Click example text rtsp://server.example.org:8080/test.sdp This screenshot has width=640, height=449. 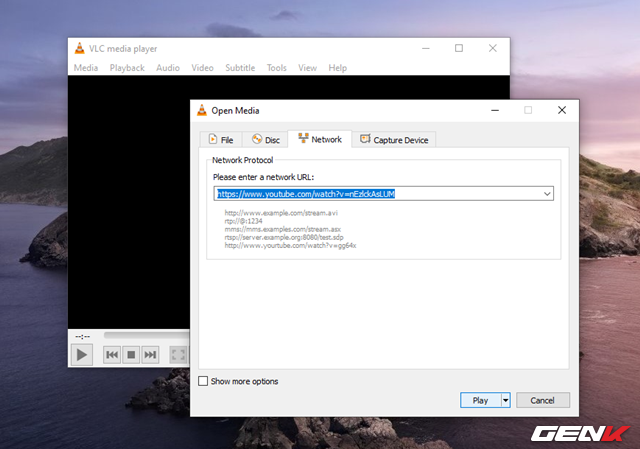[x=284, y=237]
